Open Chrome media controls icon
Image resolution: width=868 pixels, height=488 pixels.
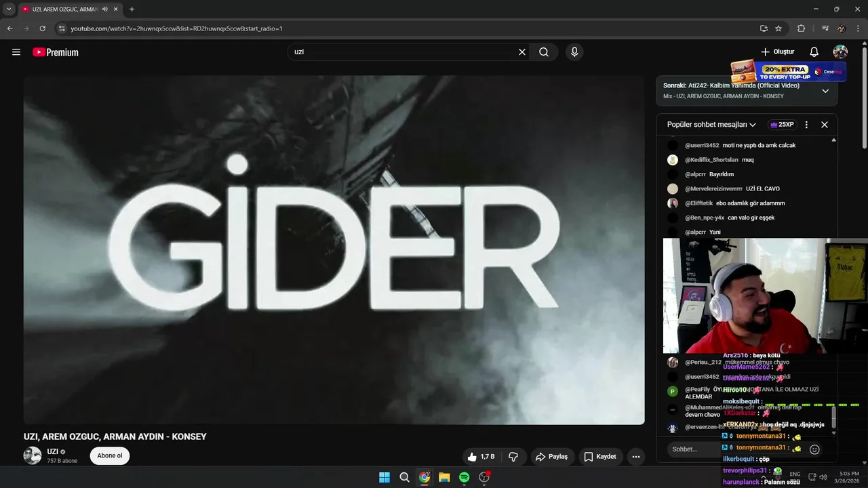coord(825,28)
